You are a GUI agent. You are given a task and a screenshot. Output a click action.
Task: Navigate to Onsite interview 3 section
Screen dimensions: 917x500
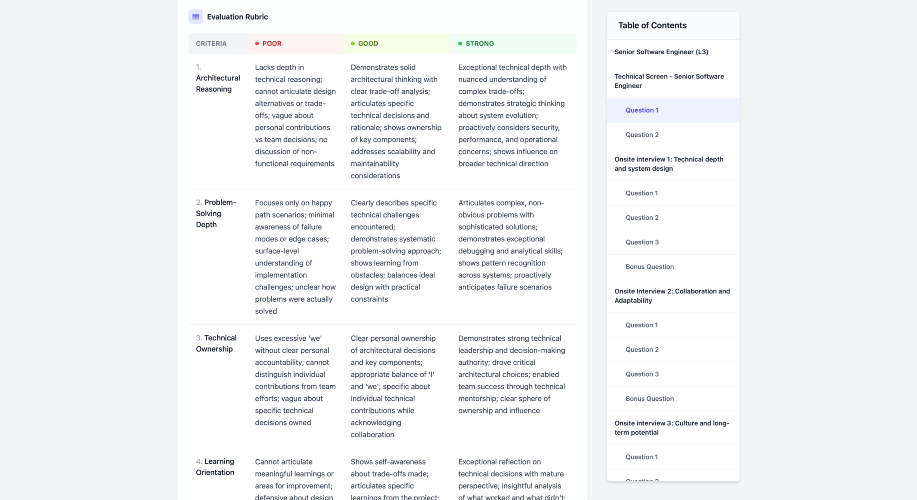pos(670,428)
